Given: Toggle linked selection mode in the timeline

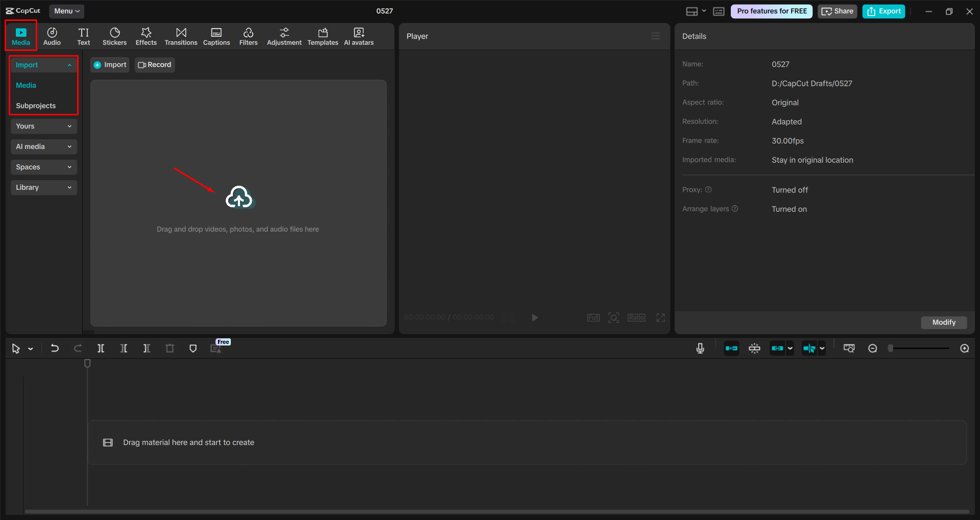Looking at the screenshot, I should click(778, 348).
